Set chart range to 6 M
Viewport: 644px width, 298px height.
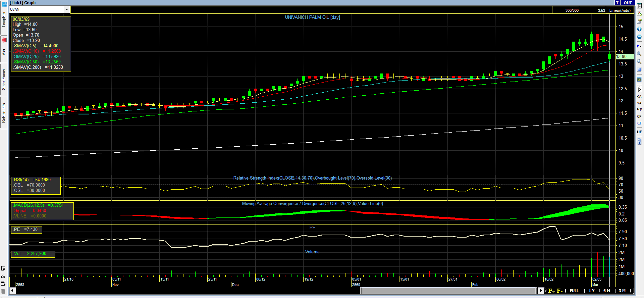(x=607, y=291)
